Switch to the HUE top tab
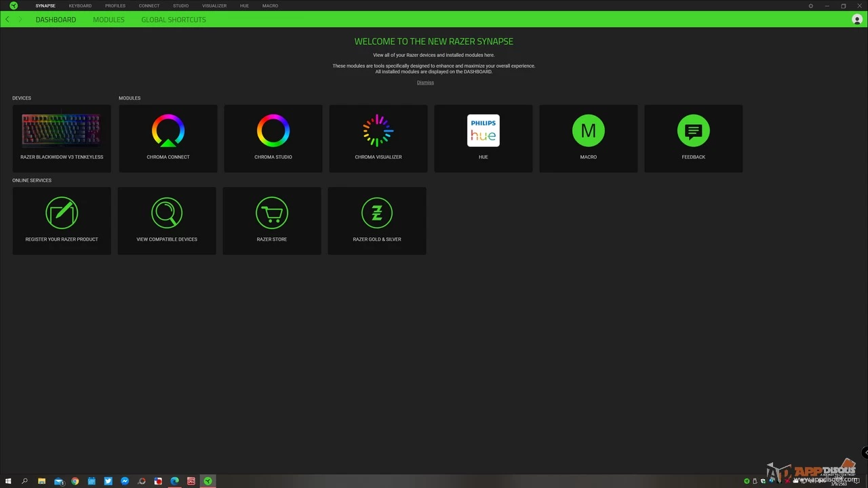The width and height of the screenshot is (868, 488). click(244, 5)
